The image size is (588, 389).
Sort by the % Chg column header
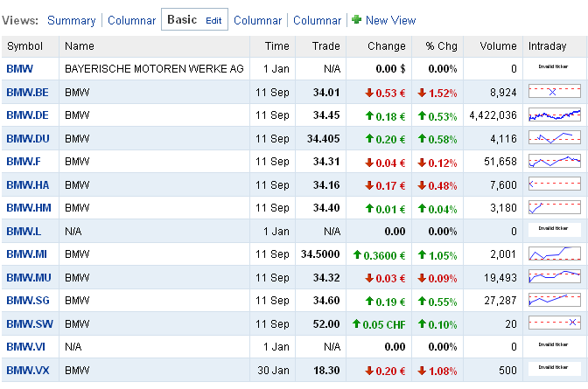(x=441, y=46)
